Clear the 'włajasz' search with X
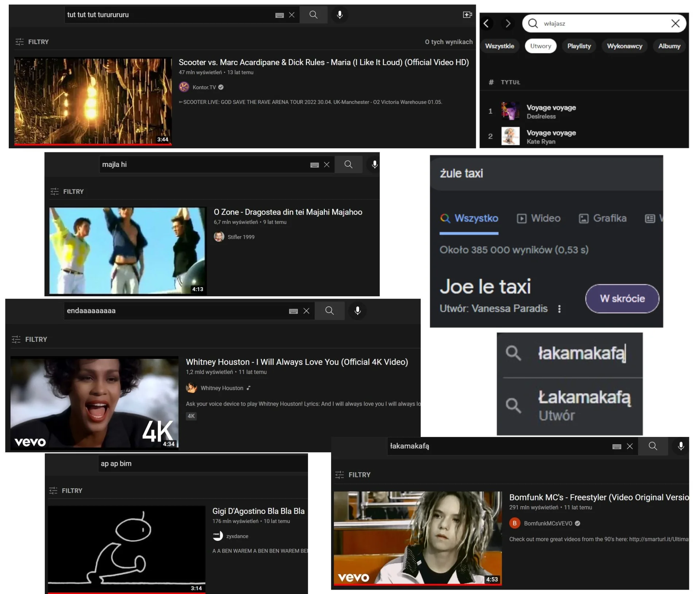 coord(675,23)
